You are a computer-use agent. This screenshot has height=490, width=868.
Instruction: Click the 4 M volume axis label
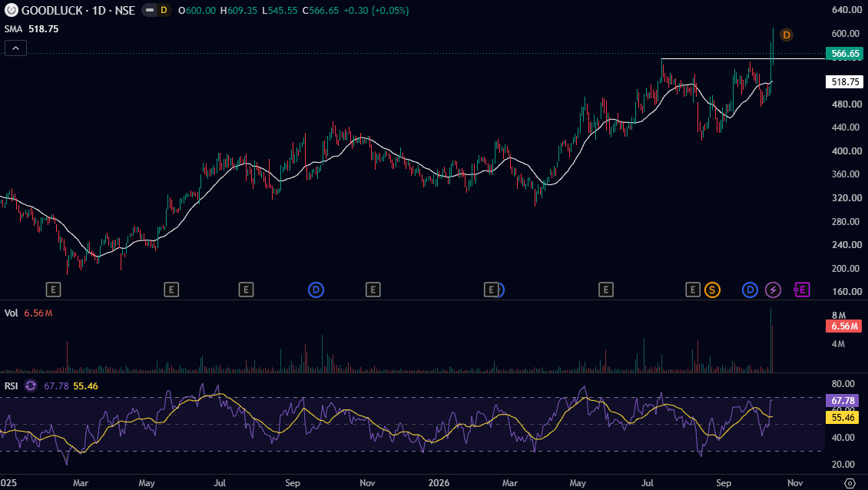tap(838, 344)
